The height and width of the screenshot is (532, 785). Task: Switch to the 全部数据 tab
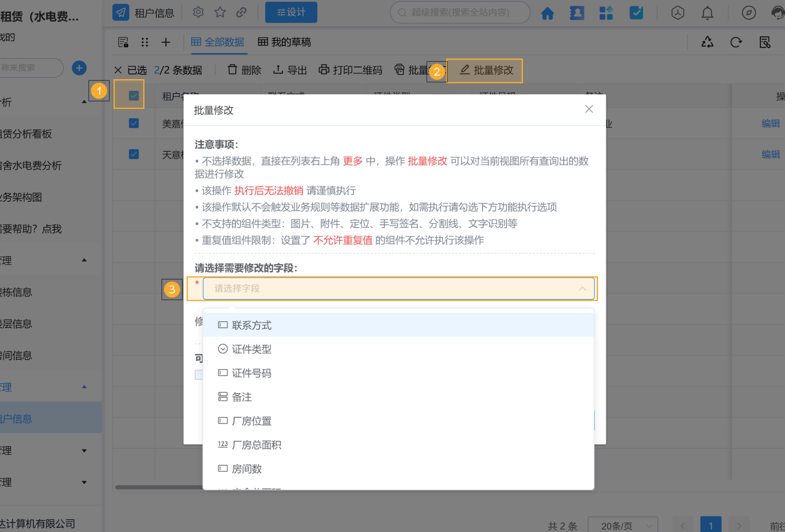pos(218,42)
